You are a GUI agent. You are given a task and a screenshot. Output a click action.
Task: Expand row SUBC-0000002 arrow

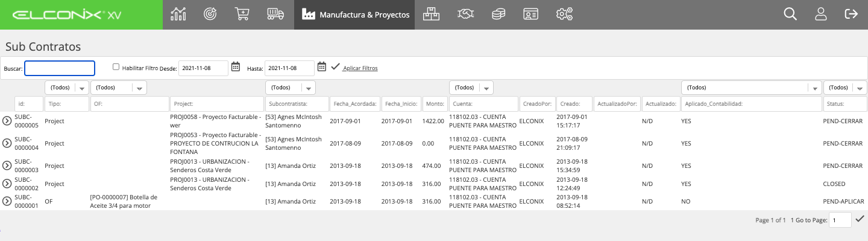pos(7,184)
